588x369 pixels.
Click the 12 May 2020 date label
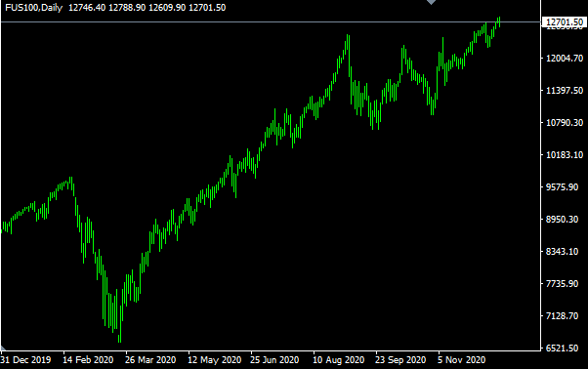tap(215, 360)
